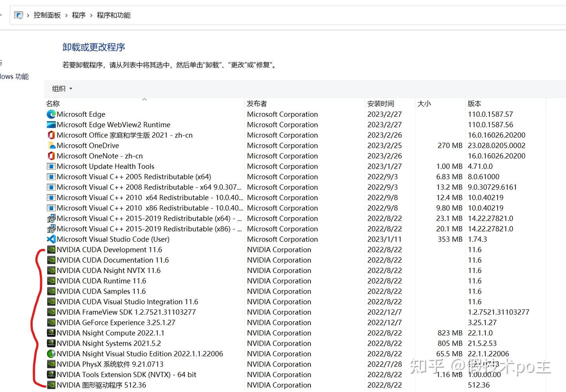Click 程序和功能 in the breadcrumb
The width and height of the screenshot is (566, 392).
click(x=114, y=15)
